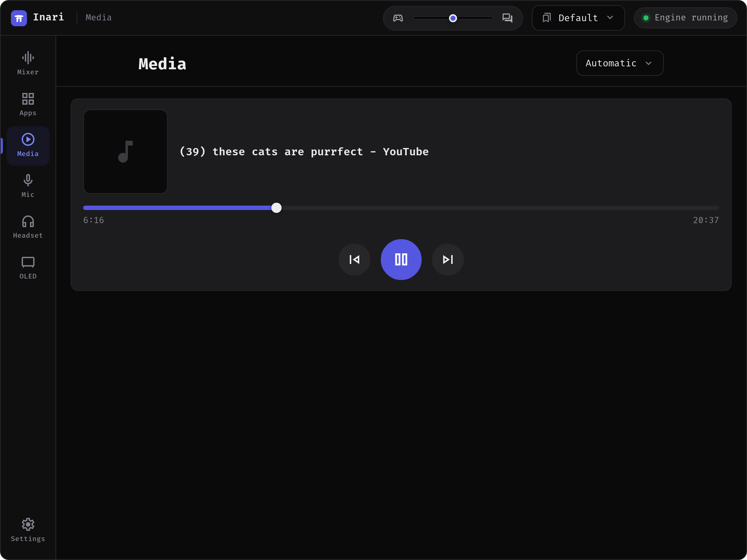Open the Mic section in sidebar
Screen dimensions: 747x560
coord(28,186)
